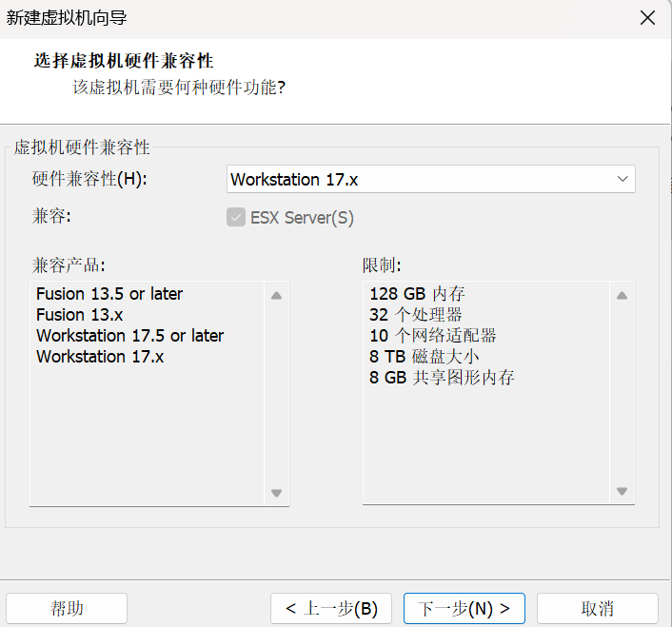Go back with 上一步(B) button
The image size is (672, 627).
pyautogui.click(x=331, y=608)
